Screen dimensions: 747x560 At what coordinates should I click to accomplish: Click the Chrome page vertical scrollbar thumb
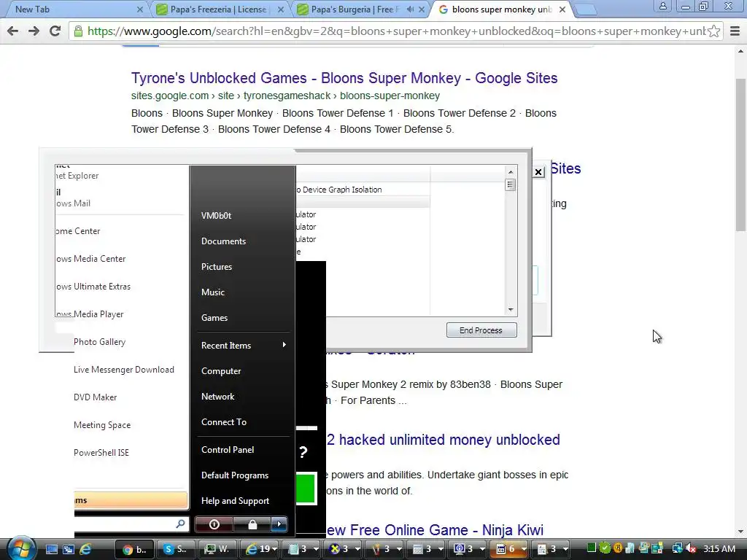coord(740,155)
